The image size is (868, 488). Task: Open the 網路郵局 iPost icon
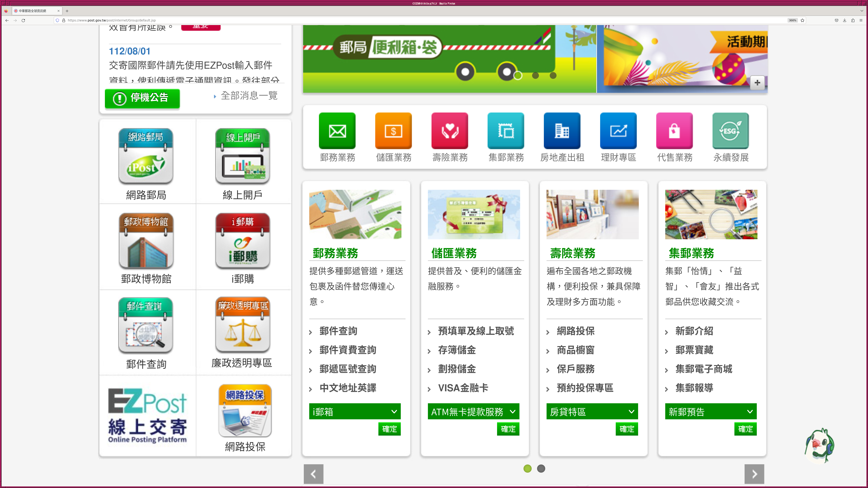coord(146,156)
